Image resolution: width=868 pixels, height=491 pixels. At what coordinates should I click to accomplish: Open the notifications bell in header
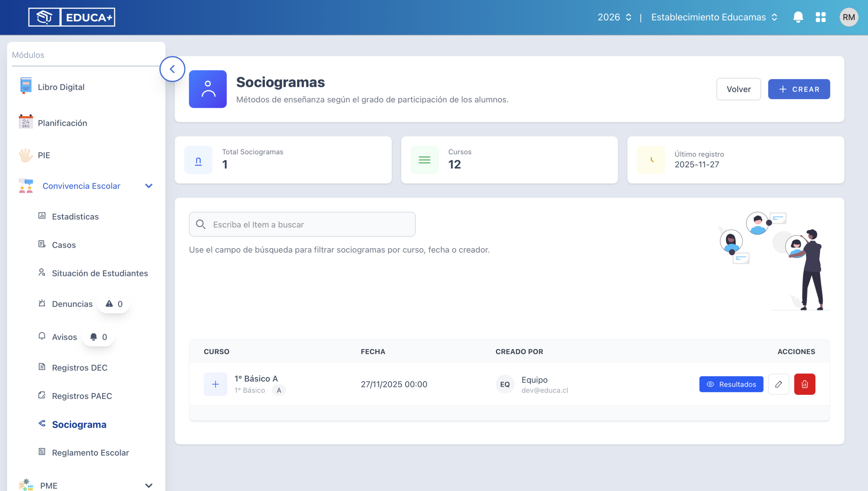tap(798, 17)
